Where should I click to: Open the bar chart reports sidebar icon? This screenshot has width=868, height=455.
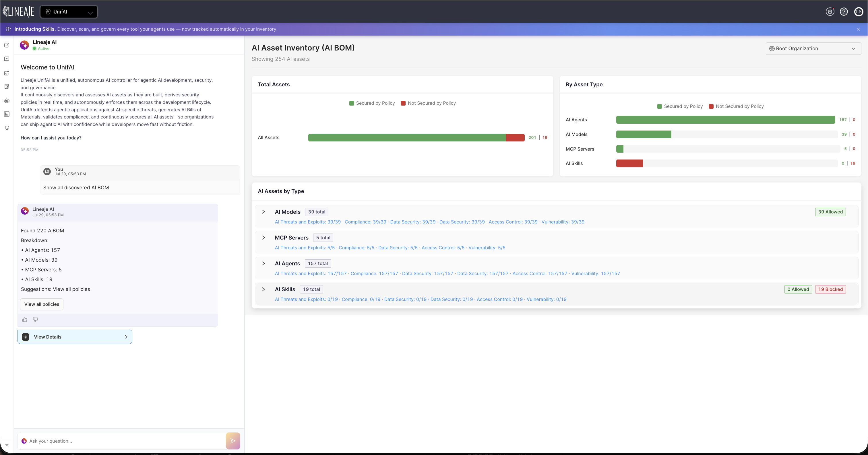(x=7, y=114)
